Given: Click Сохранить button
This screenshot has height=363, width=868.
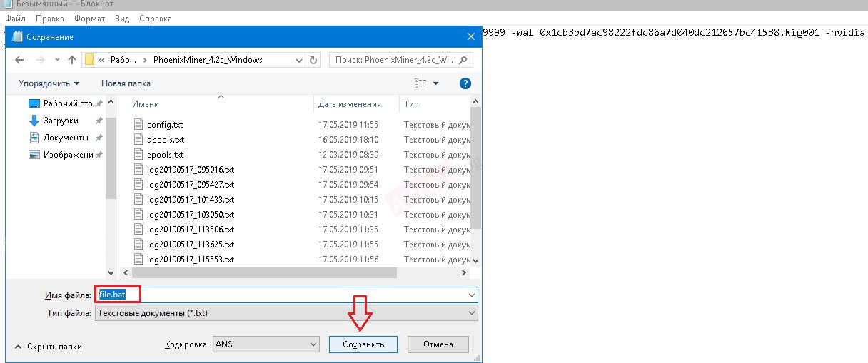Looking at the screenshot, I should 363,344.
